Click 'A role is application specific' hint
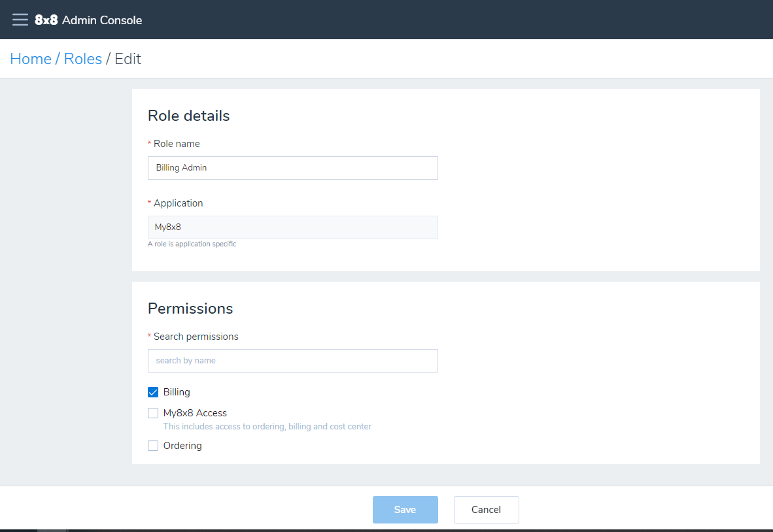Viewport: 773px width, 532px height. coord(192,244)
